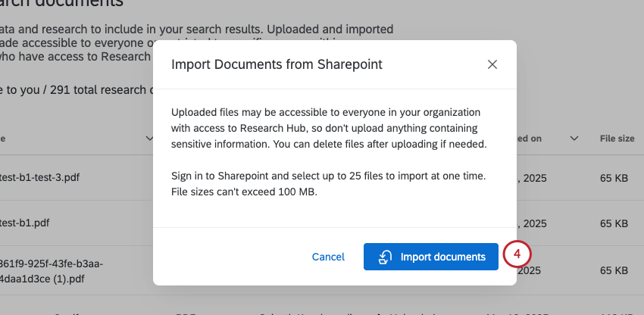The image size is (644, 315).
Task: Click the Sharepoint import icon on the button
Action: [x=385, y=257]
